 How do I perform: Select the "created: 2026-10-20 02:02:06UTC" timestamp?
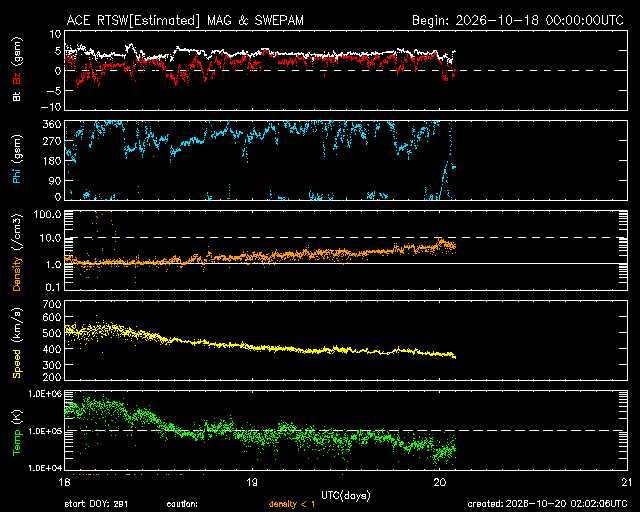click(547, 504)
